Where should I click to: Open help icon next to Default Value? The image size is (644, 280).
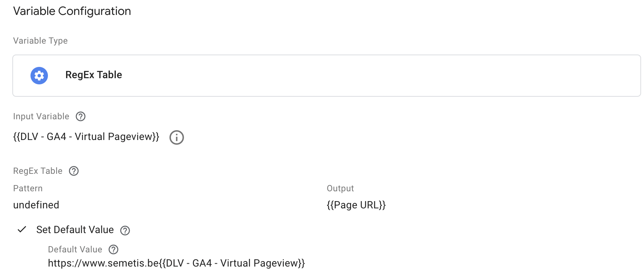(114, 249)
